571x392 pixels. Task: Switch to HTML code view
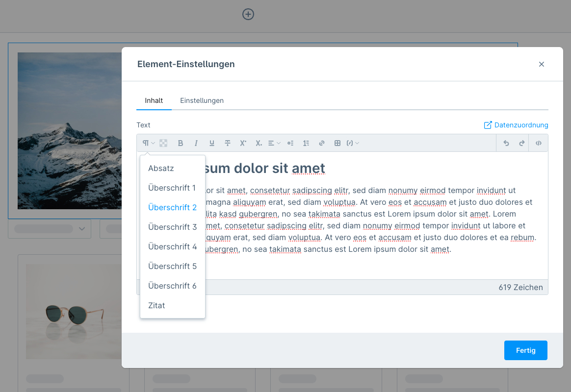click(539, 143)
